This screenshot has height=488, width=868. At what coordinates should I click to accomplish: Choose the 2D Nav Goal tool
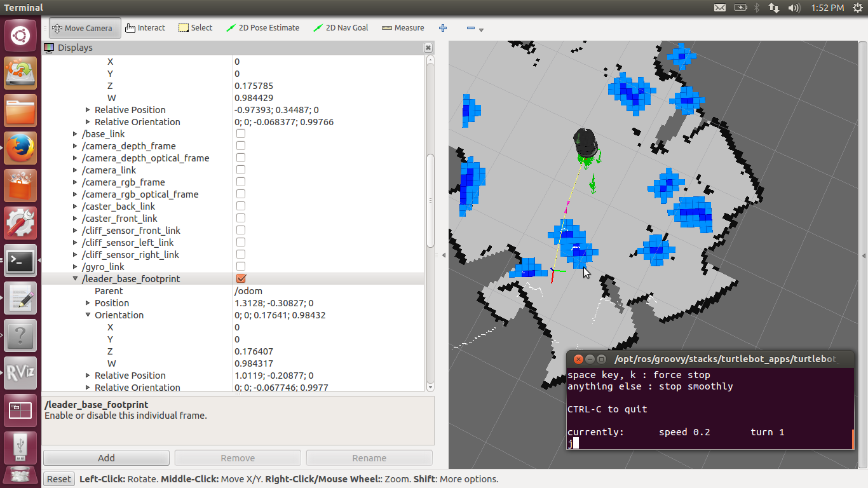tap(341, 28)
